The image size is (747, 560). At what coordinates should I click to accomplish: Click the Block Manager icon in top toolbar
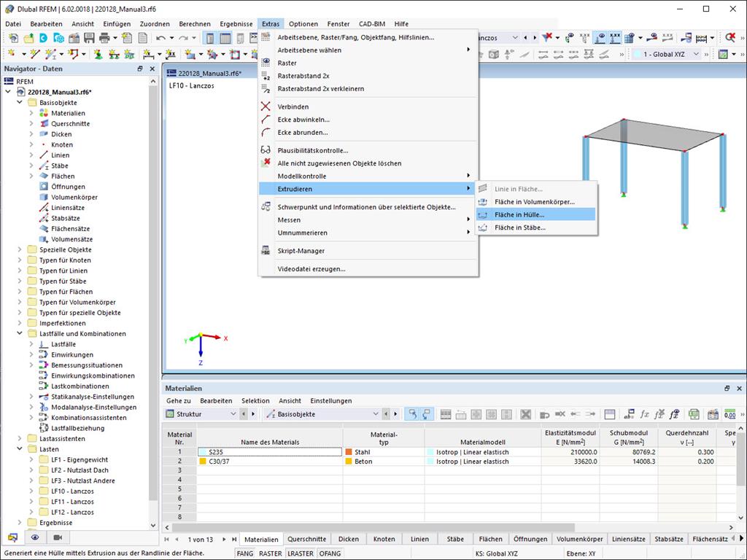click(x=58, y=38)
